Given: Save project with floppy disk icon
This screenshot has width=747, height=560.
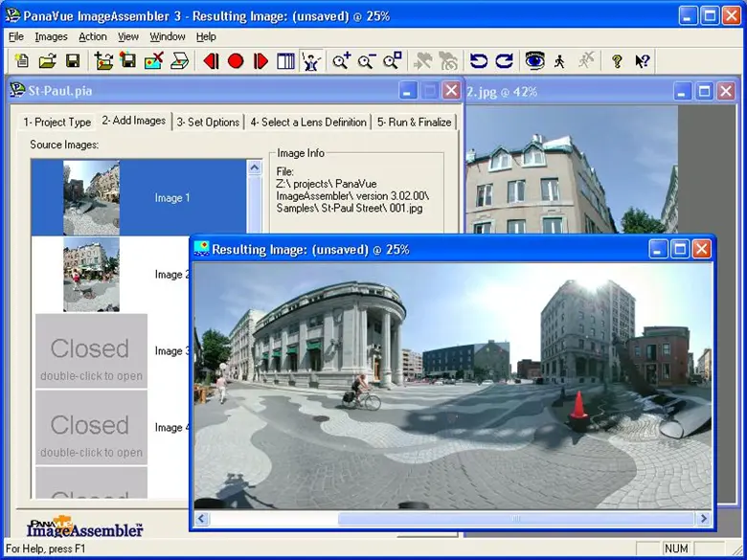Looking at the screenshot, I should [72, 61].
